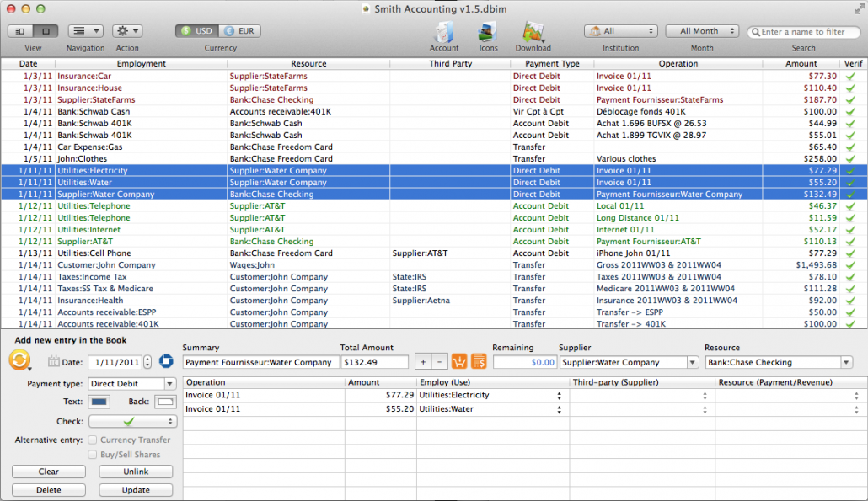Click the Remaining amount field
The image size is (868, 501).
click(x=525, y=362)
